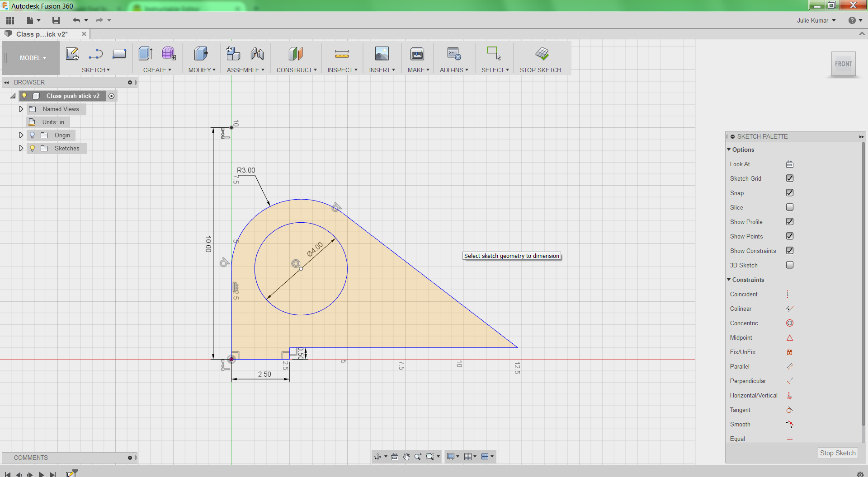This screenshot has width=868, height=477.
Task: Click the Joint icon in Assemble
Action: 257,54
